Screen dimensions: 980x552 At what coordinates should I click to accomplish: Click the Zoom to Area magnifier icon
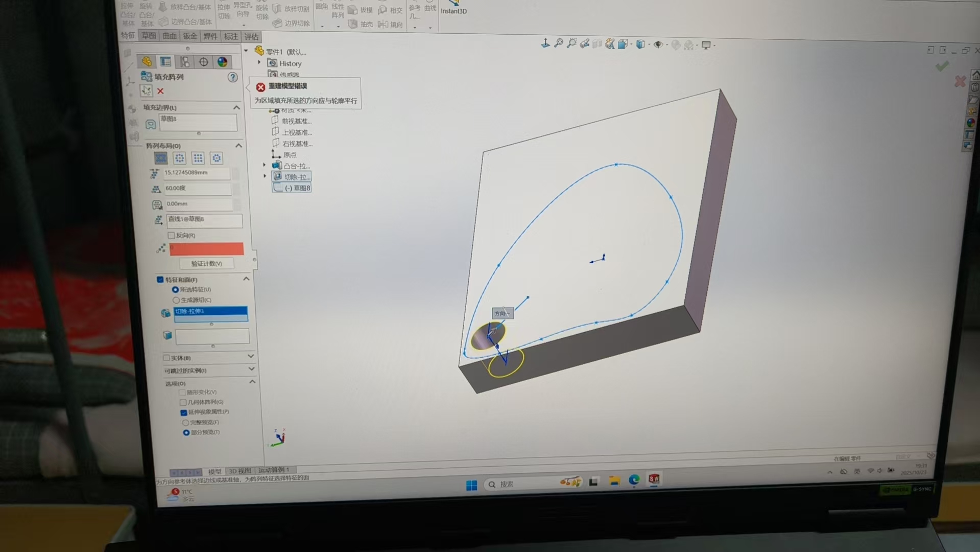[x=571, y=44]
